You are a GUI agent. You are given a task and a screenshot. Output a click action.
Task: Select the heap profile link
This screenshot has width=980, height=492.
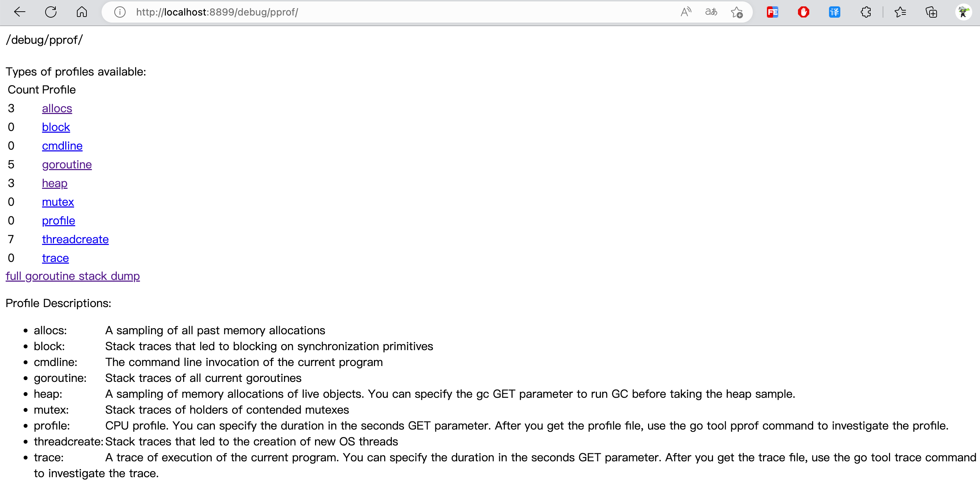(x=55, y=182)
